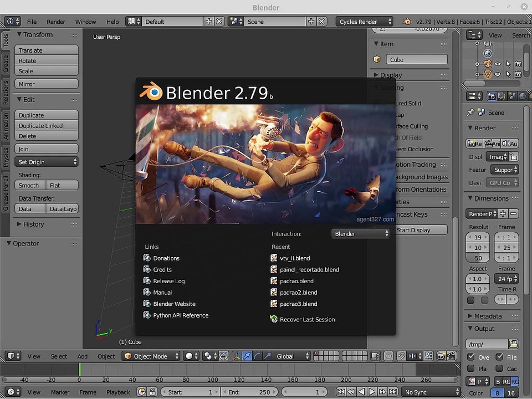Select the Render properties tab icon

point(492,96)
